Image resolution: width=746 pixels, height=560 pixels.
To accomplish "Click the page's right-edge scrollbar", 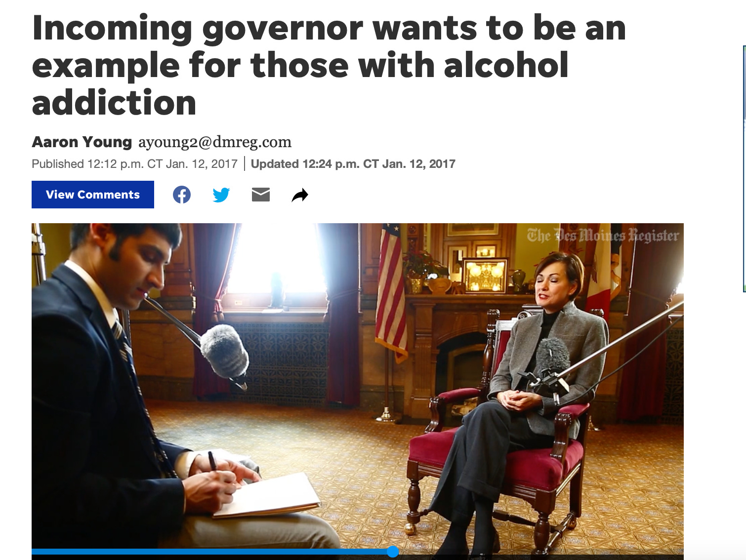I will 744,168.
